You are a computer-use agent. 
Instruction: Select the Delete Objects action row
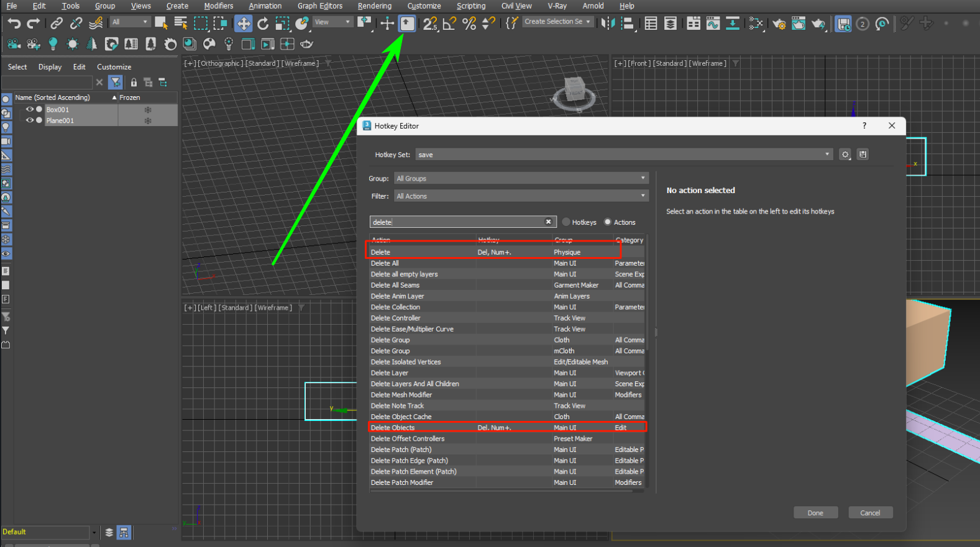click(x=507, y=428)
